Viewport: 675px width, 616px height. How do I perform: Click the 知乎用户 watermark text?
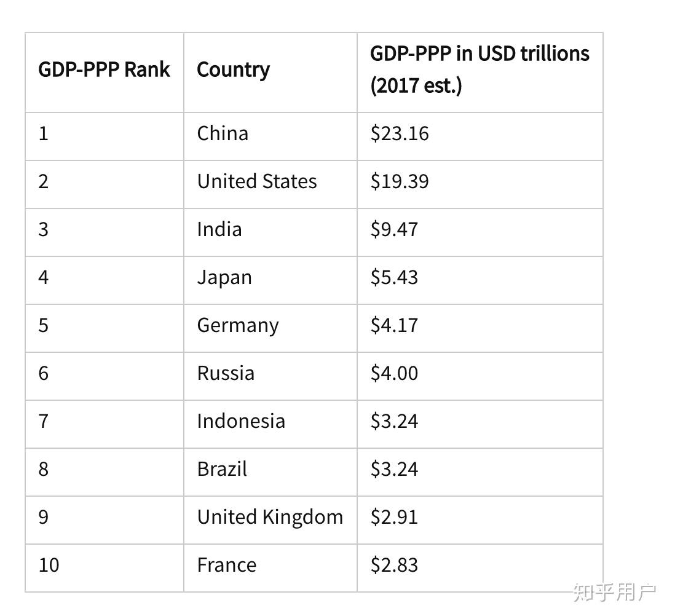point(614,592)
